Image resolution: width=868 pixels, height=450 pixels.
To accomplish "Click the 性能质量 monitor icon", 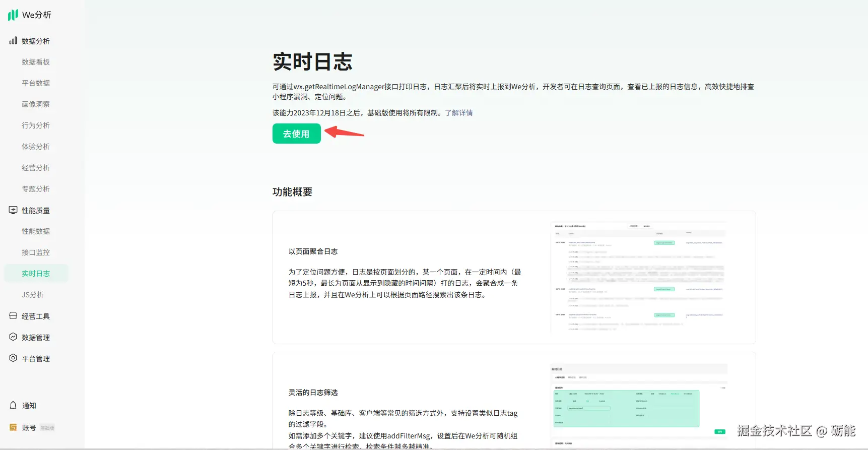I will (x=13, y=210).
